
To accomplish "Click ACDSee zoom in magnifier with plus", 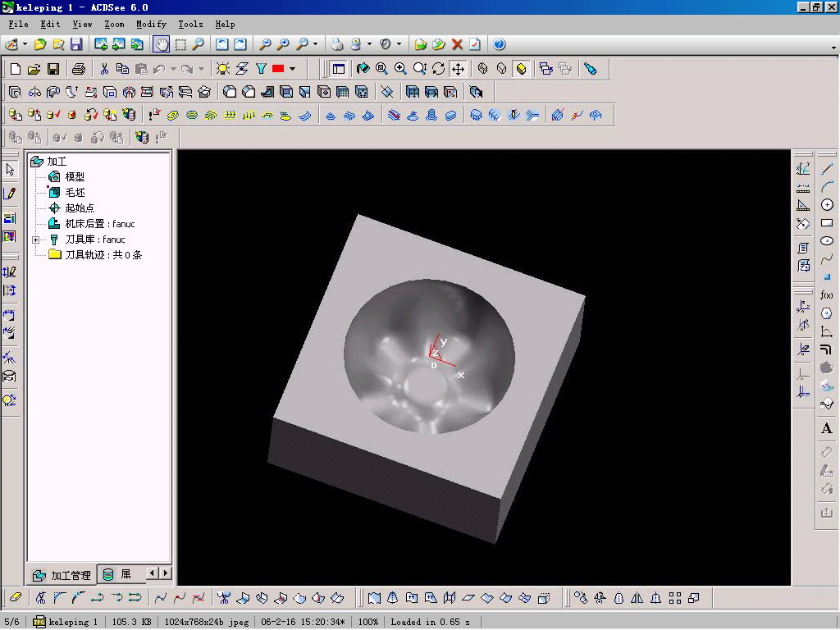I will pyautogui.click(x=283, y=44).
